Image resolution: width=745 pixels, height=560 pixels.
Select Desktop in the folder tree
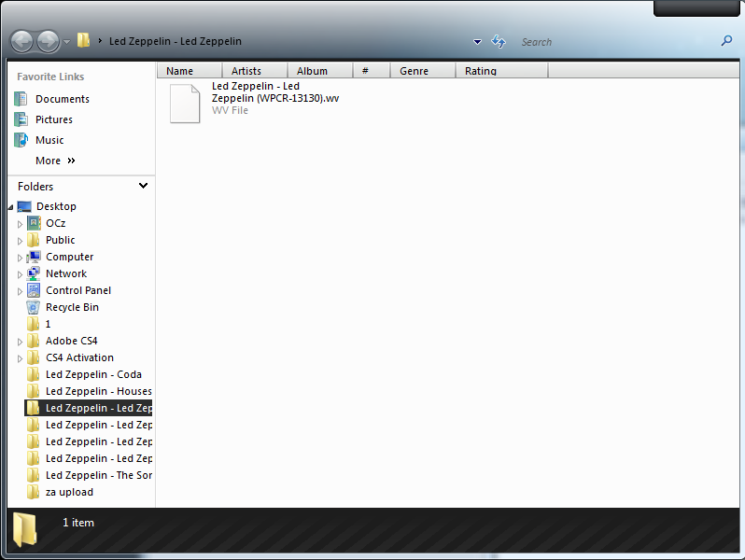pos(56,206)
